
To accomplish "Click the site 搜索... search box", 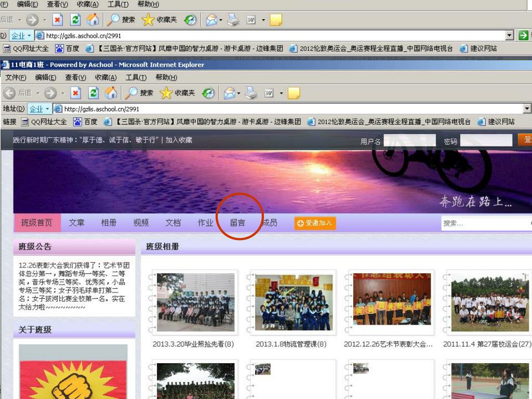I will click(x=483, y=223).
